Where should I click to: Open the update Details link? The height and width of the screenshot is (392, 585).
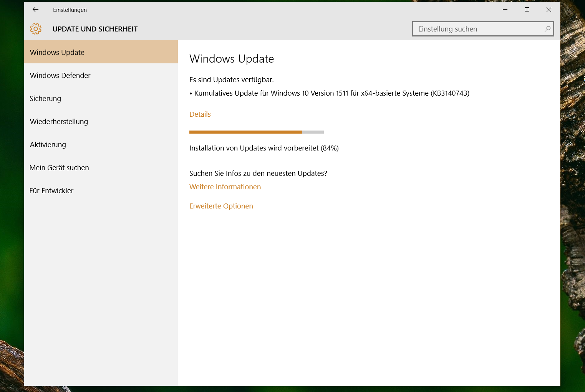(x=200, y=114)
